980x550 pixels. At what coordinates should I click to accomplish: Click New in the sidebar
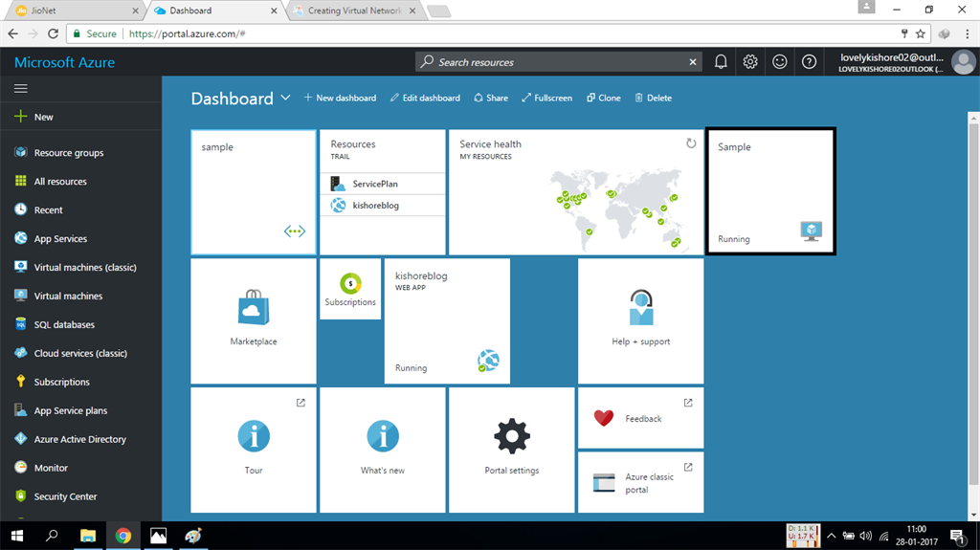click(81, 117)
